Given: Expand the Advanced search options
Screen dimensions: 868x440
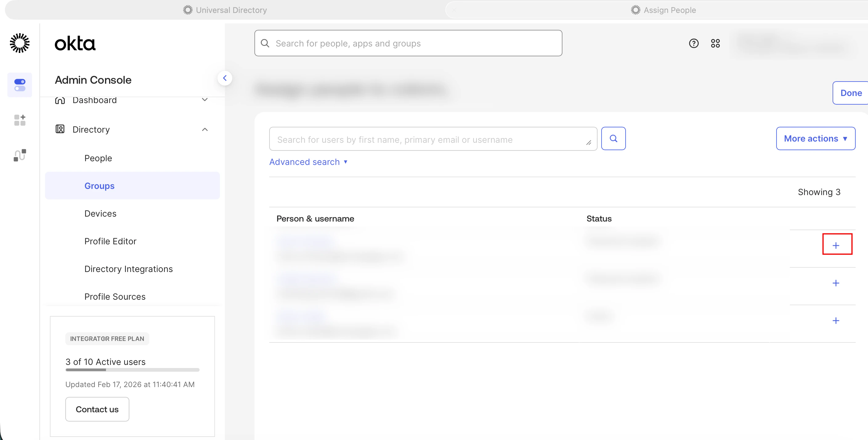Looking at the screenshot, I should click(x=308, y=162).
